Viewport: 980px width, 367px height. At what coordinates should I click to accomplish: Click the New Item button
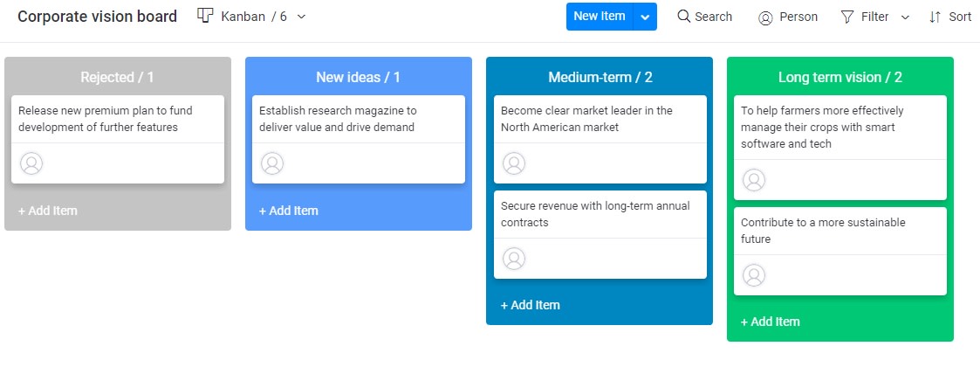tap(600, 17)
